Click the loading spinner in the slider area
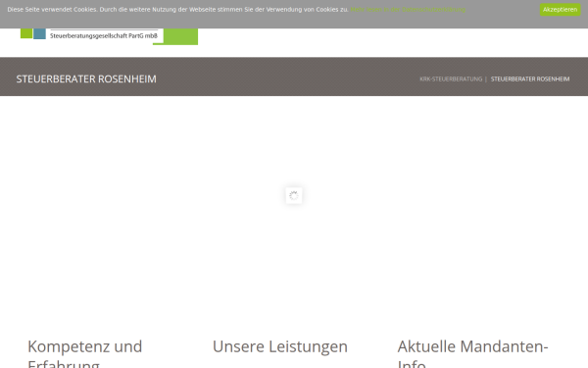588x368 pixels. point(294,195)
